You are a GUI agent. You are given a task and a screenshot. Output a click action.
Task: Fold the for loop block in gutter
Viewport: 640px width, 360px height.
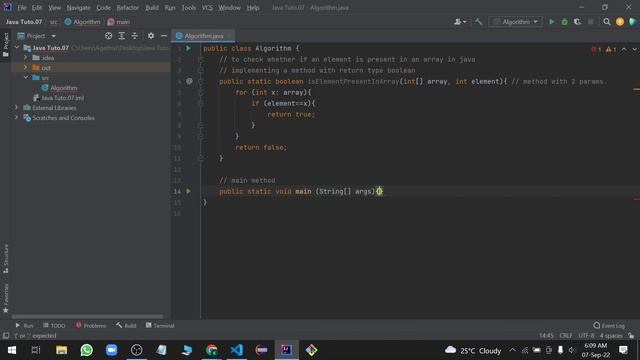coord(200,92)
